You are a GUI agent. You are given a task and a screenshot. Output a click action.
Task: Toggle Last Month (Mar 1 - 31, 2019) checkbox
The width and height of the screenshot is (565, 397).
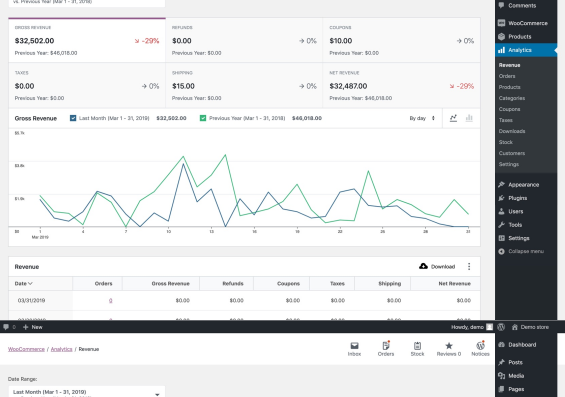[73, 118]
